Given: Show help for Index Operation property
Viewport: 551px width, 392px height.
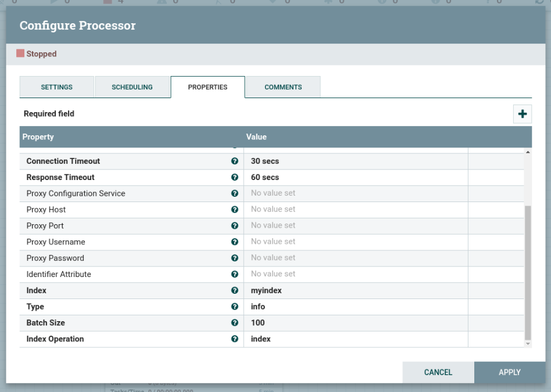Looking at the screenshot, I should 235,339.
